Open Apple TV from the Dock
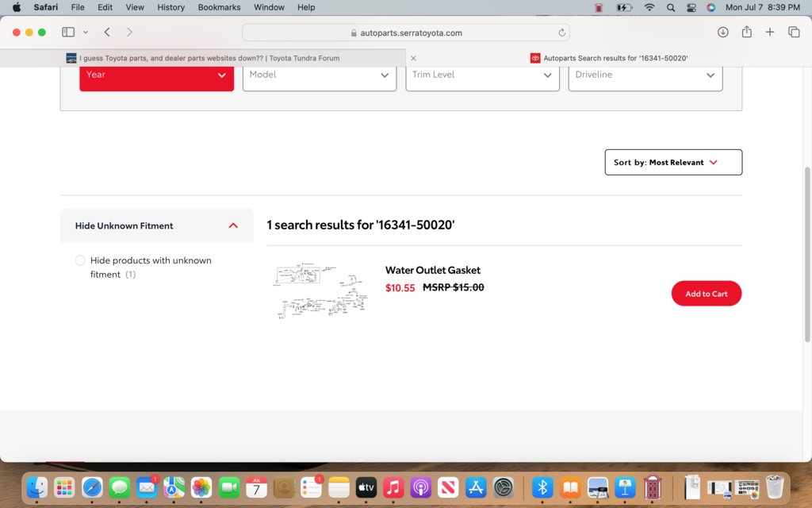This screenshot has height=508, width=812. tap(366, 487)
